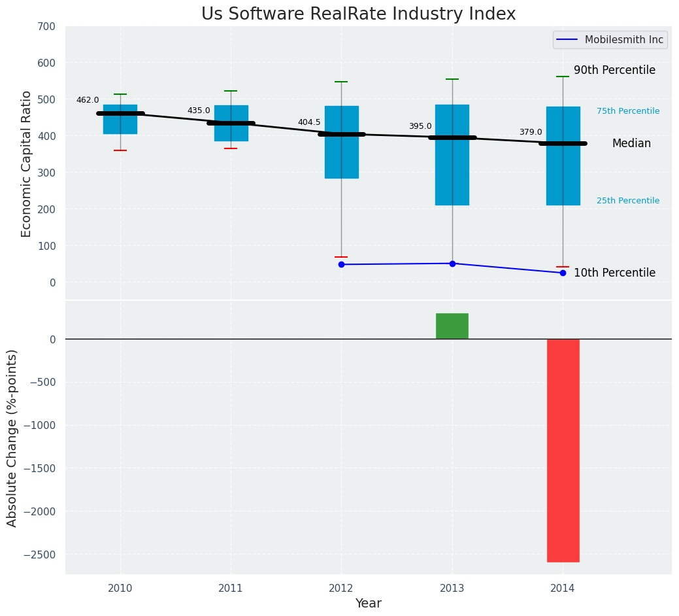
Task: Click the 2014 year axis tick label
Action: pyautogui.click(x=563, y=589)
